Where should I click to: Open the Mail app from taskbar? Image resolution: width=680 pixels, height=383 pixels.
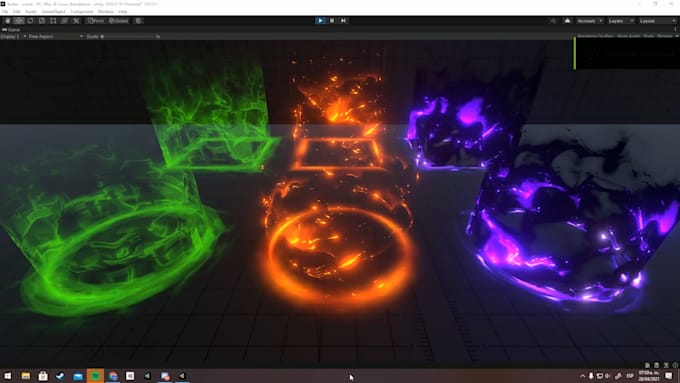[78, 376]
